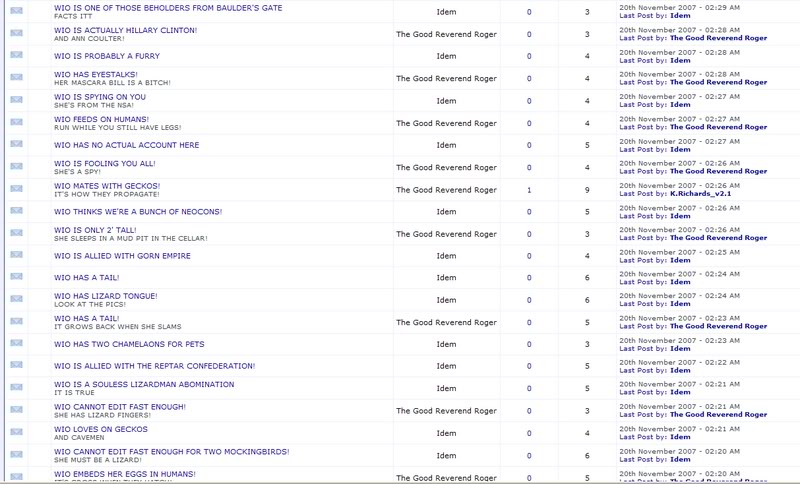Click subtitle text 'SHE MUST BE A LIZARD!'
The height and width of the screenshot is (484, 800).
click(x=98, y=460)
